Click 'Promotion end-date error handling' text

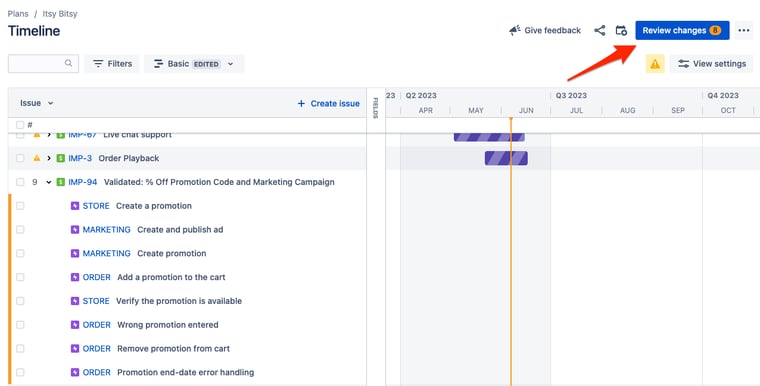point(186,372)
